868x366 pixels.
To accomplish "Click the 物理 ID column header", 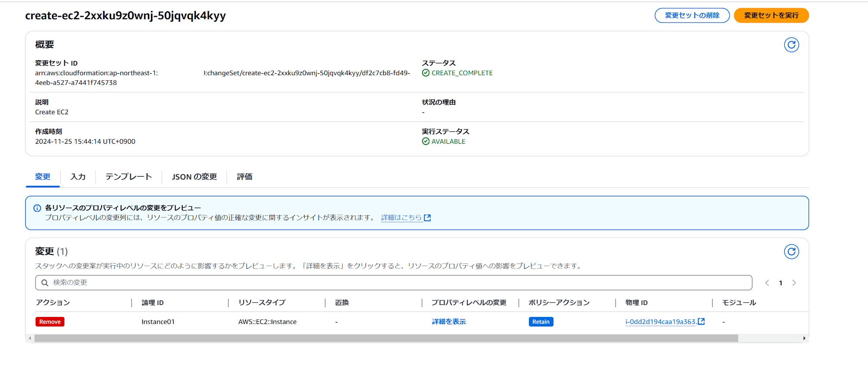I will click(637, 303).
